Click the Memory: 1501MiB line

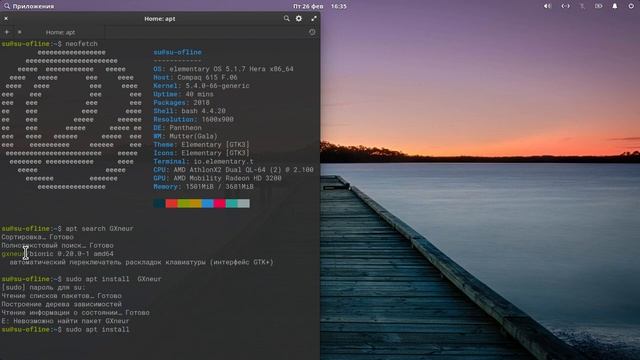click(203, 187)
